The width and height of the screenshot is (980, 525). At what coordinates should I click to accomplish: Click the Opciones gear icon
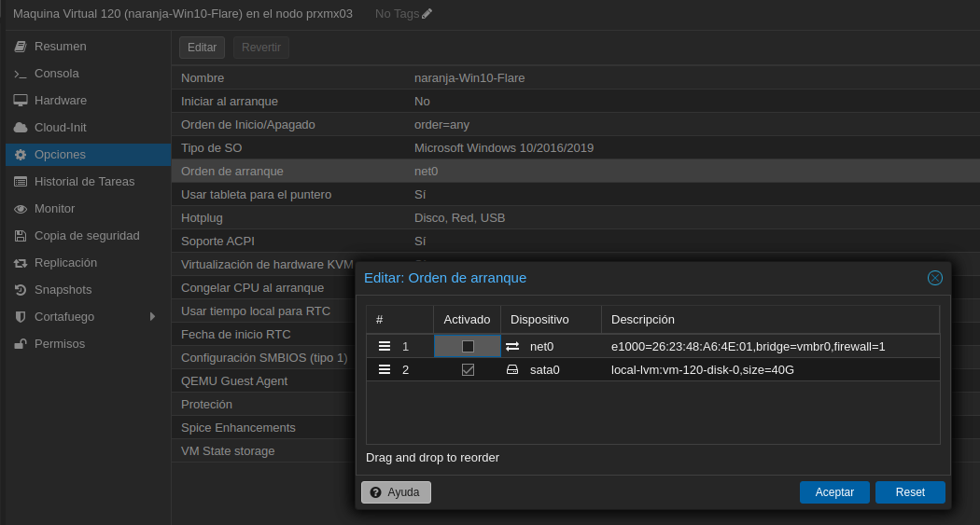click(20, 154)
